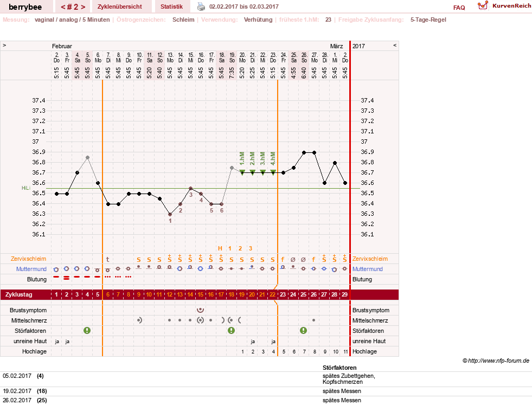Click the Mittelschmerz symbol on cycle day 15
Screen dimensions: 532x418
pyautogui.click(x=201, y=320)
